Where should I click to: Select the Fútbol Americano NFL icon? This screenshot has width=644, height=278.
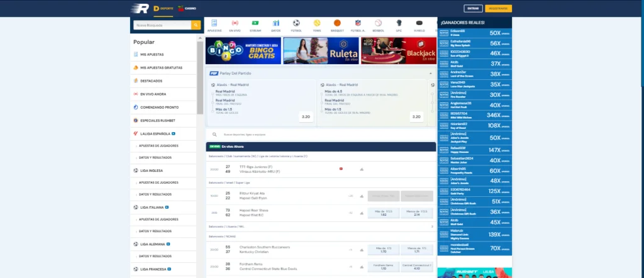pos(358,25)
